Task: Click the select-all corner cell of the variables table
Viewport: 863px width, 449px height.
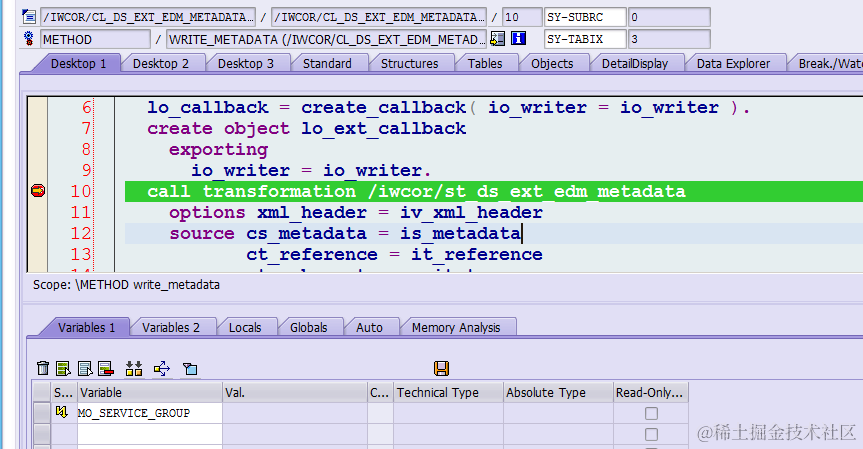Action: tap(42, 392)
